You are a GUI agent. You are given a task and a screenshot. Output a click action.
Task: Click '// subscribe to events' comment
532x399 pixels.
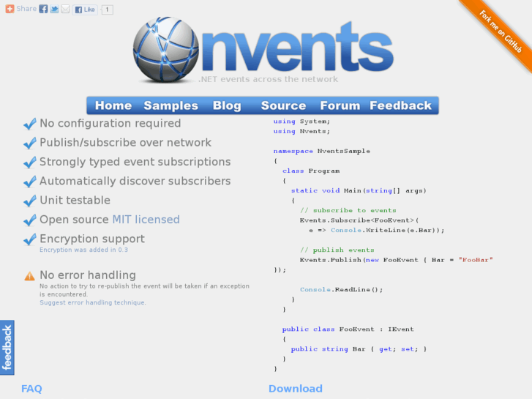point(348,211)
